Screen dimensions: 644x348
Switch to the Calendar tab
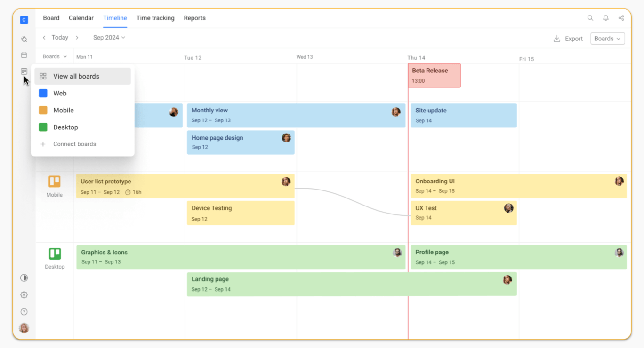(x=81, y=18)
